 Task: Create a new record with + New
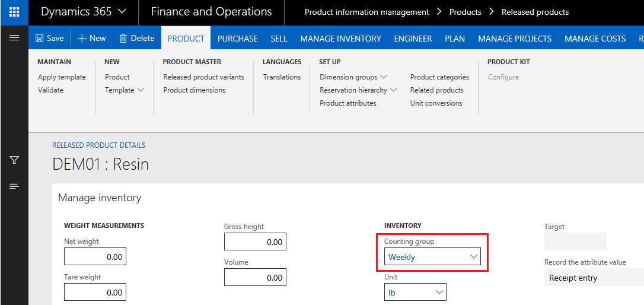click(91, 38)
